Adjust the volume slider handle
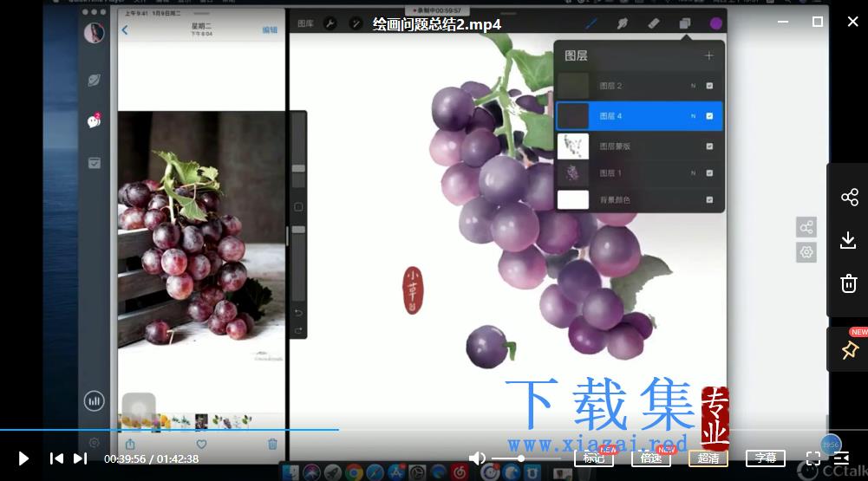Screen dimensions: 868x481 (x=521, y=458)
